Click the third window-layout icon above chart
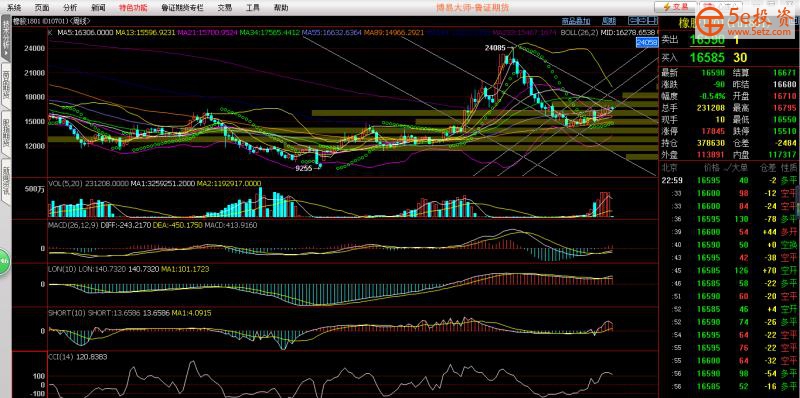 (x=653, y=21)
